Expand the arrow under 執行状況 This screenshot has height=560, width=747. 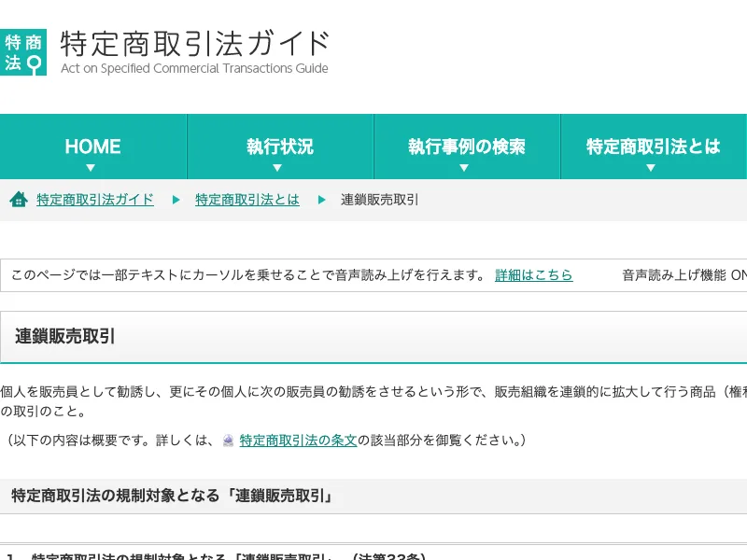tap(277, 168)
